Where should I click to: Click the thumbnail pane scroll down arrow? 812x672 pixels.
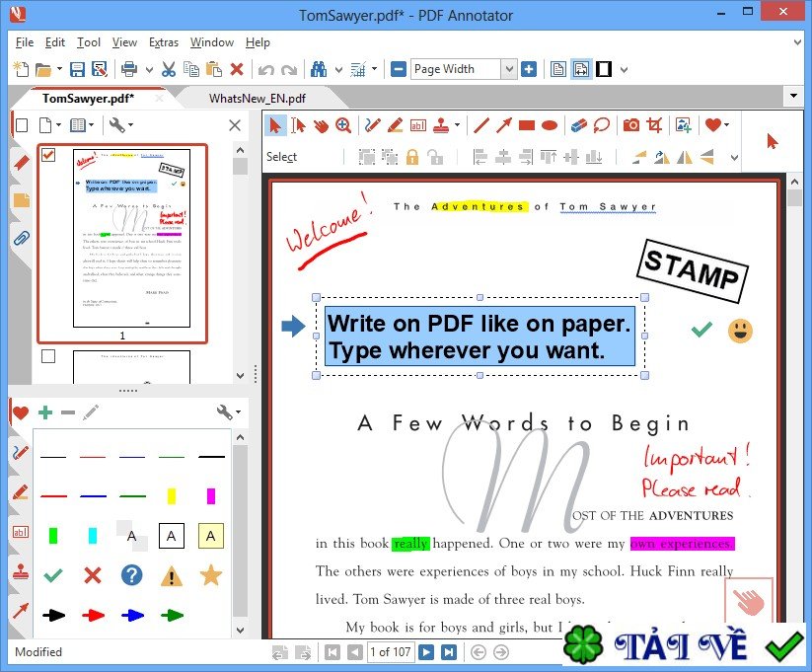pyautogui.click(x=240, y=376)
